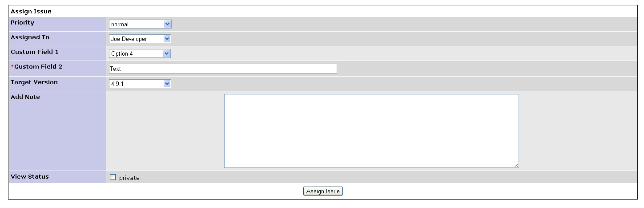Click the Assign Issue submit button
The height and width of the screenshot is (208, 644).
tap(323, 191)
